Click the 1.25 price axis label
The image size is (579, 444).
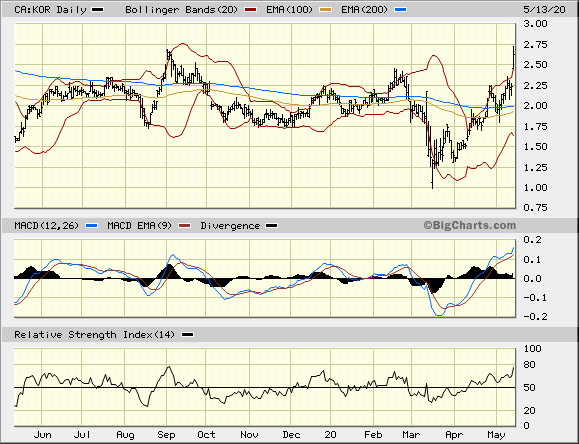coord(535,168)
